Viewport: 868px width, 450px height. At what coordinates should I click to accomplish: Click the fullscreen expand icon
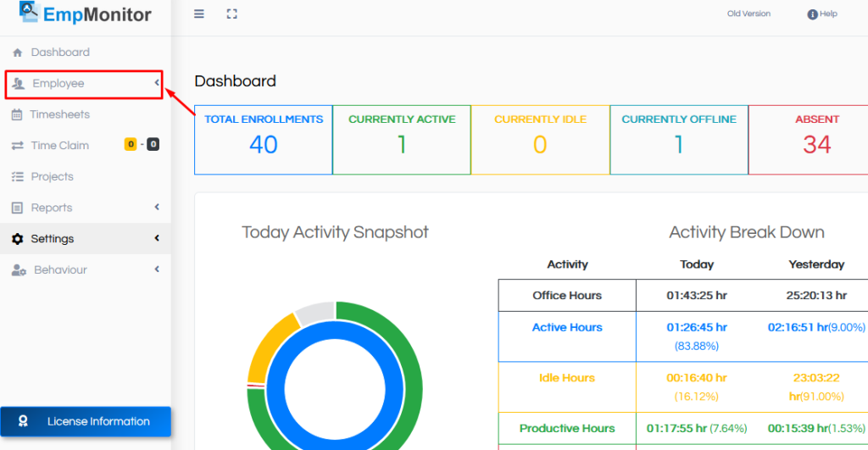(232, 14)
